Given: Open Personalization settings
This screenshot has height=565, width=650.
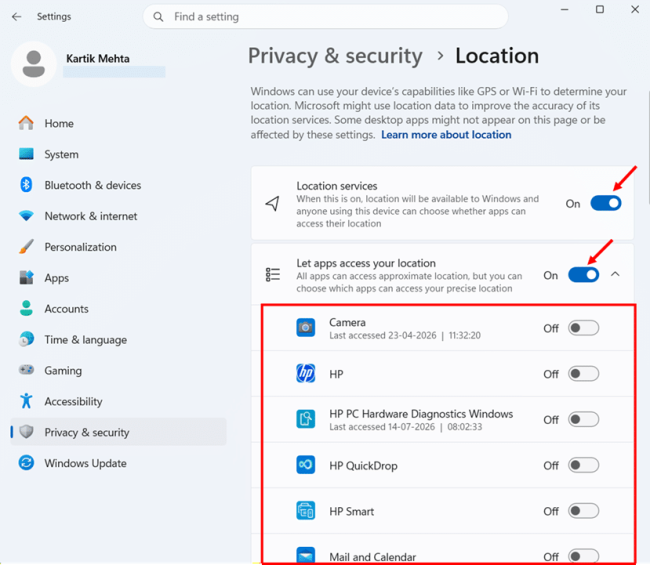Looking at the screenshot, I should click(118, 247).
